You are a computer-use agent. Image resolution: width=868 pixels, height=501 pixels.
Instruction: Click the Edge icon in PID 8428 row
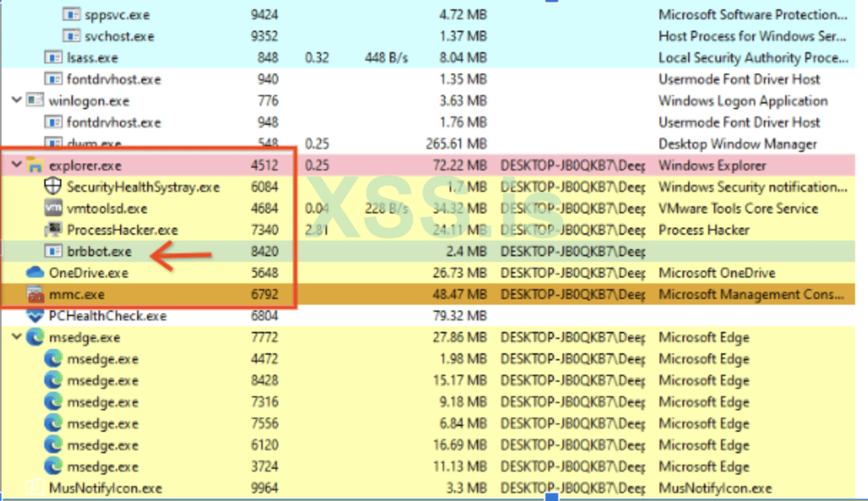point(53,380)
